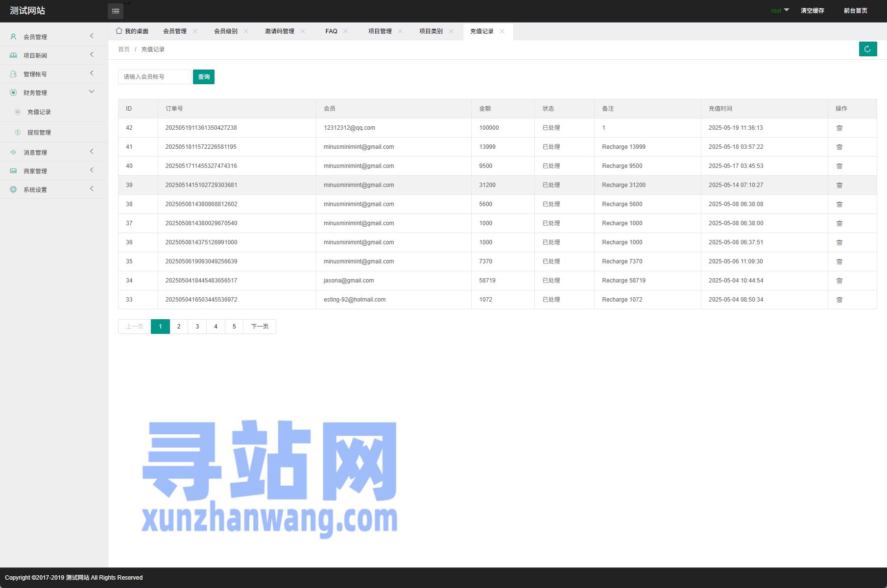This screenshot has height=588, width=887.
Task: Expand the 商家管理 sidebar chevron
Action: coord(92,170)
